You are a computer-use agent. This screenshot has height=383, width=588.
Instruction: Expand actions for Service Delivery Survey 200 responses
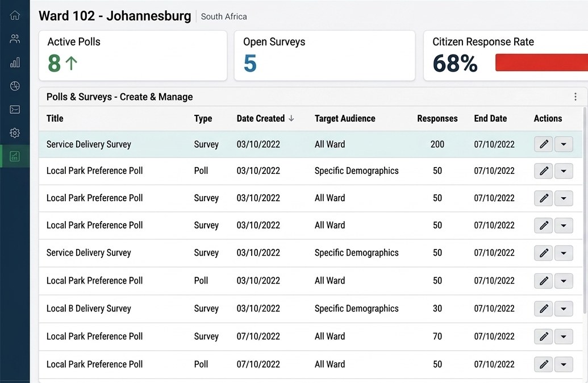click(x=563, y=144)
